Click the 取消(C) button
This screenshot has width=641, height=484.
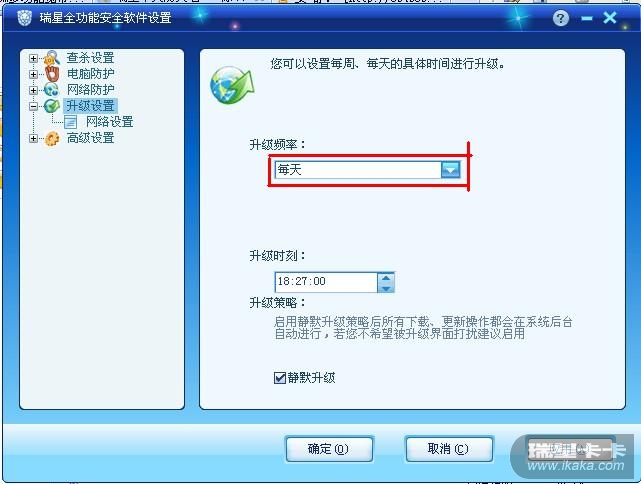(x=449, y=449)
